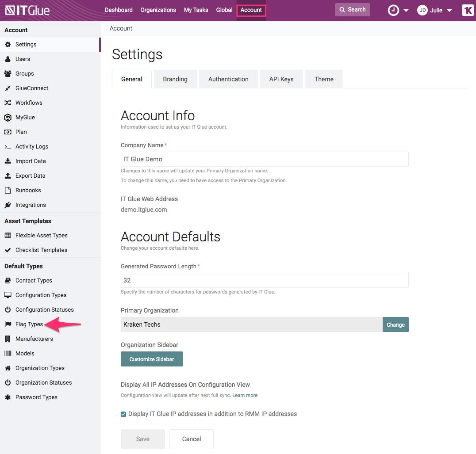This screenshot has height=454, width=476.
Task: Open the MyGlue section
Action: point(26,117)
